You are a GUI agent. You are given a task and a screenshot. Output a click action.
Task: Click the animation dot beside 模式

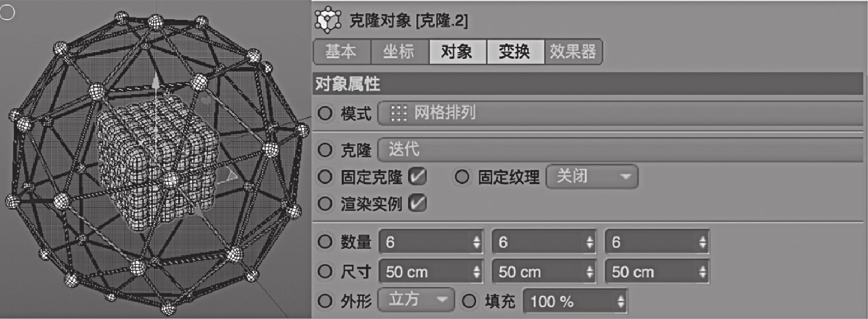pyautogui.click(x=325, y=113)
